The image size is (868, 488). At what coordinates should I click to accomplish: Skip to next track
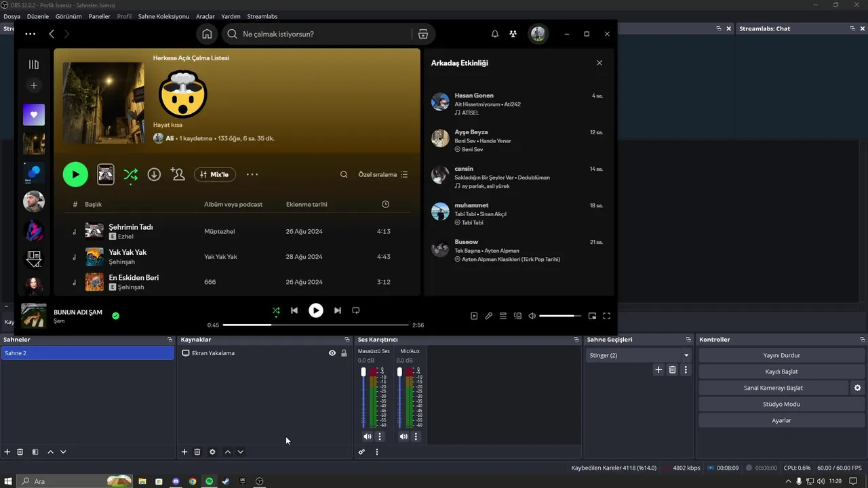click(x=338, y=310)
